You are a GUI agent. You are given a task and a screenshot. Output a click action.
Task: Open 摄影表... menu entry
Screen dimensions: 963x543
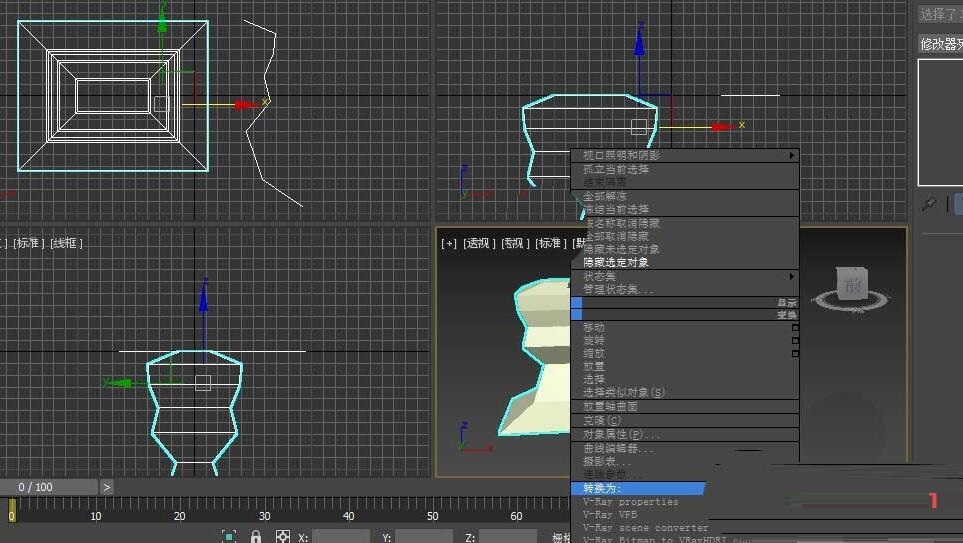point(607,462)
